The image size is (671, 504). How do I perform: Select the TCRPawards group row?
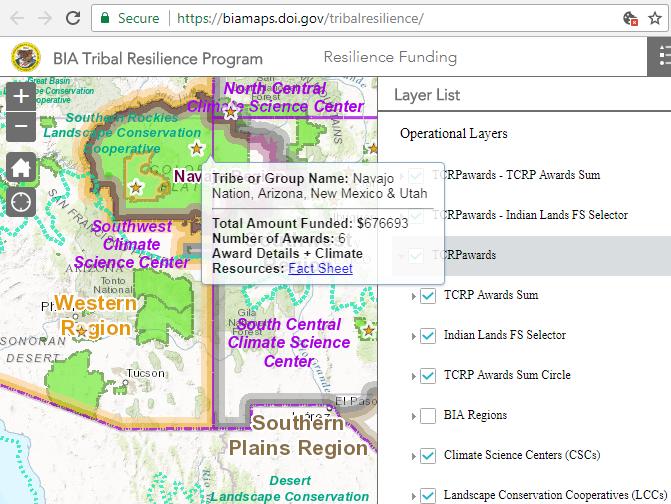tap(531, 255)
